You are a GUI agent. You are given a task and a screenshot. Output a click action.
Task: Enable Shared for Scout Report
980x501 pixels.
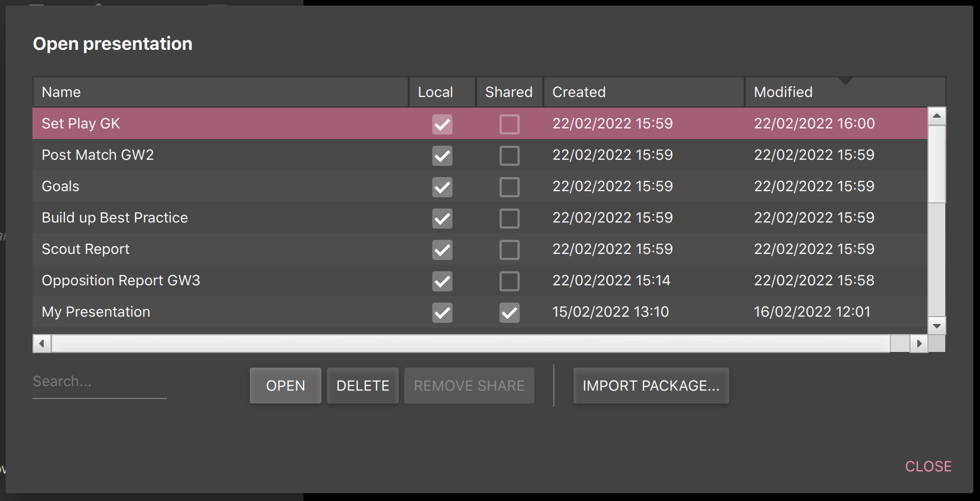click(x=510, y=249)
